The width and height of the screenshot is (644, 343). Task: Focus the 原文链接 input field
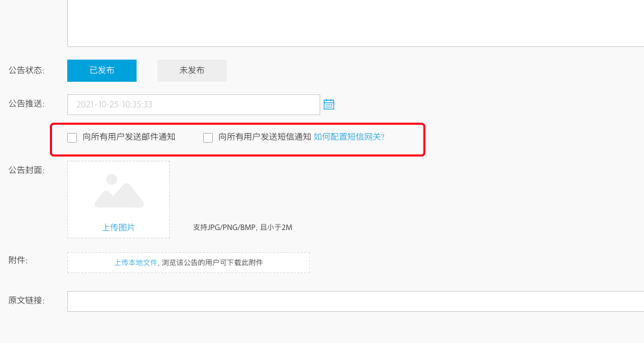356,301
